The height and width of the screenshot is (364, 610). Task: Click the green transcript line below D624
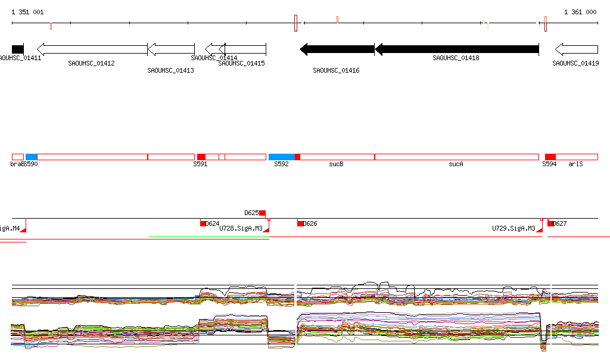point(209,237)
